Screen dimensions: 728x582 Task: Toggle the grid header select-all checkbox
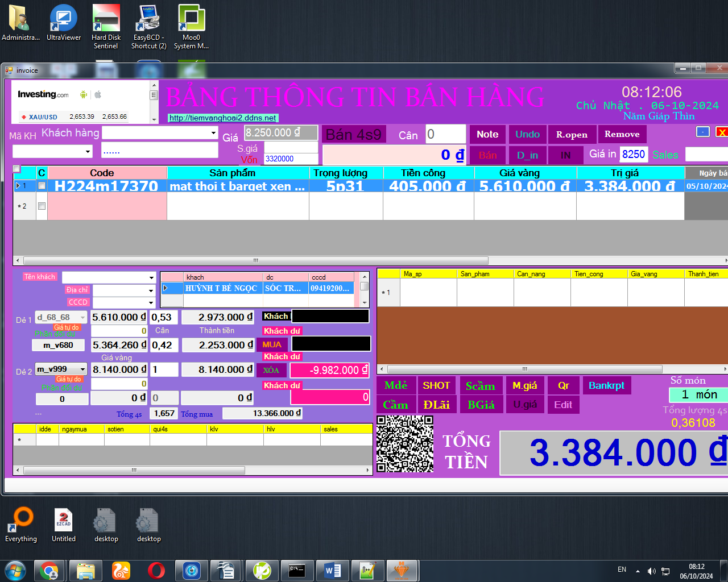pyautogui.click(x=16, y=169)
